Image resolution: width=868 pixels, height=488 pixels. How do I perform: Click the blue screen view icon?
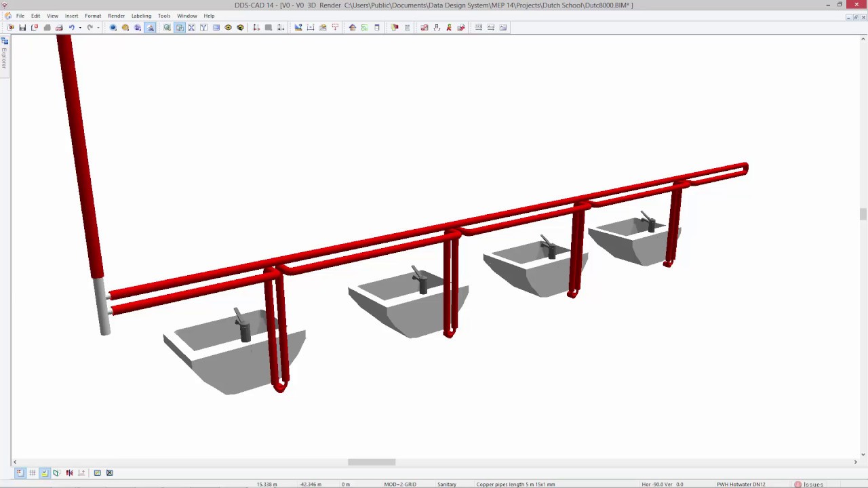[x=216, y=27]
